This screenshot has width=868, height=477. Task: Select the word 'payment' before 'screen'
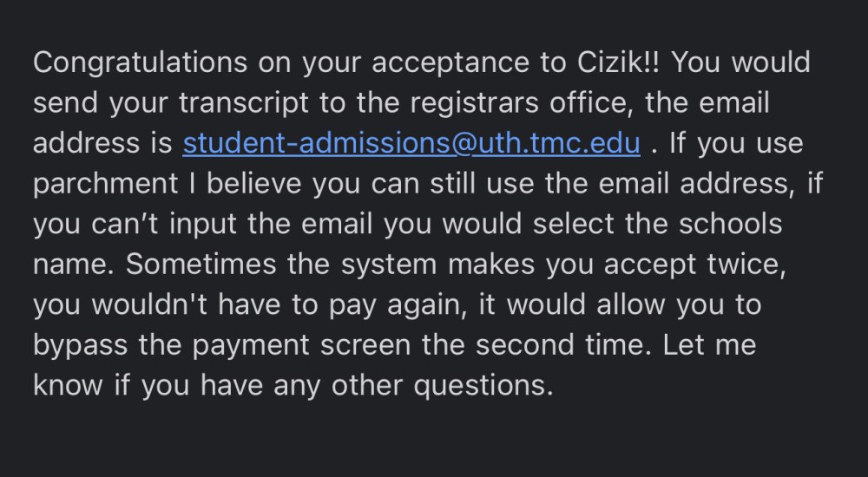(251, 346)
